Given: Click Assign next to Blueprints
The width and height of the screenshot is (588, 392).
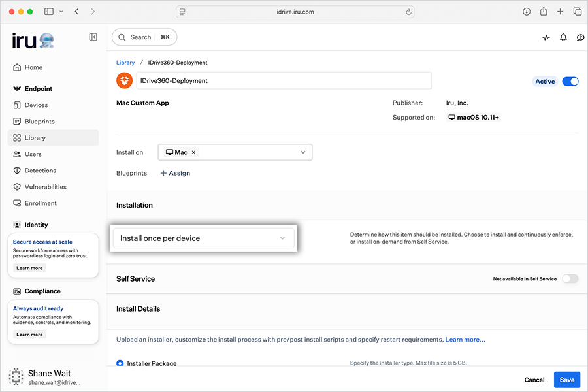Looking at the screenshot, I should click(x=175, y=173).
